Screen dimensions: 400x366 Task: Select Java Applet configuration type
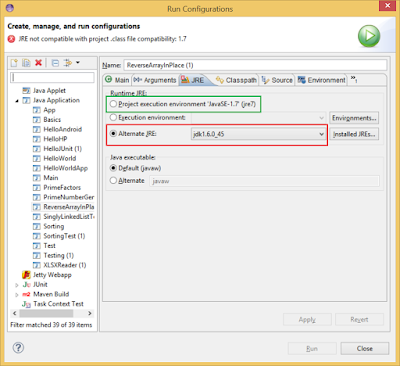pos(49,91)
